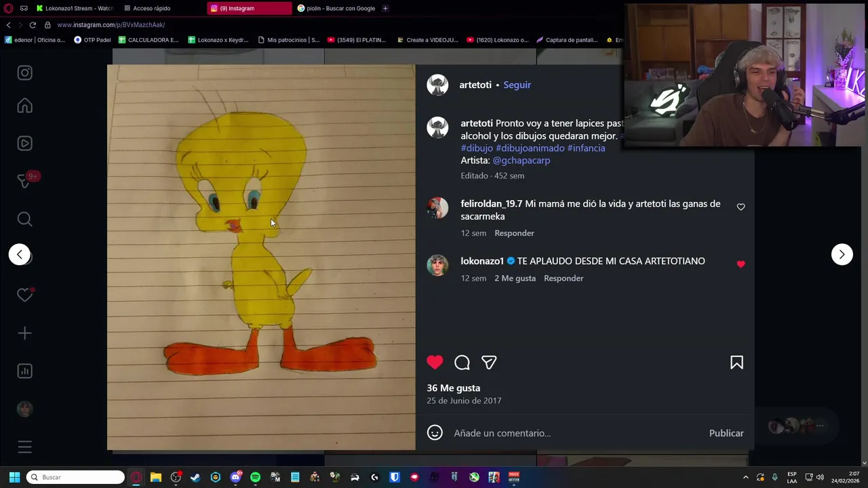Image resolution: width=868 pixels, height=488 pixels.
Task: Unlike lokonazo1's comment
Action: 741,264
